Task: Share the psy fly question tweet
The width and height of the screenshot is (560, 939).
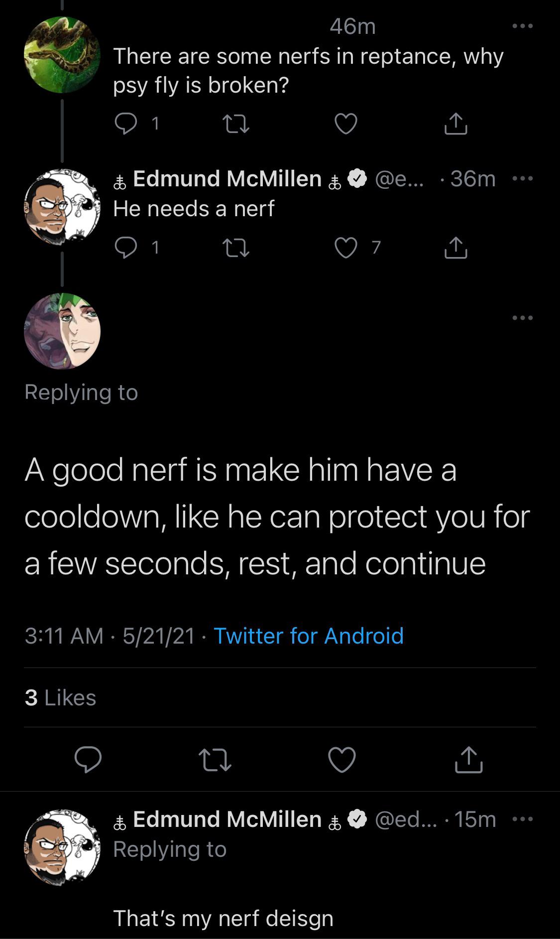Action: pos(455,124)
